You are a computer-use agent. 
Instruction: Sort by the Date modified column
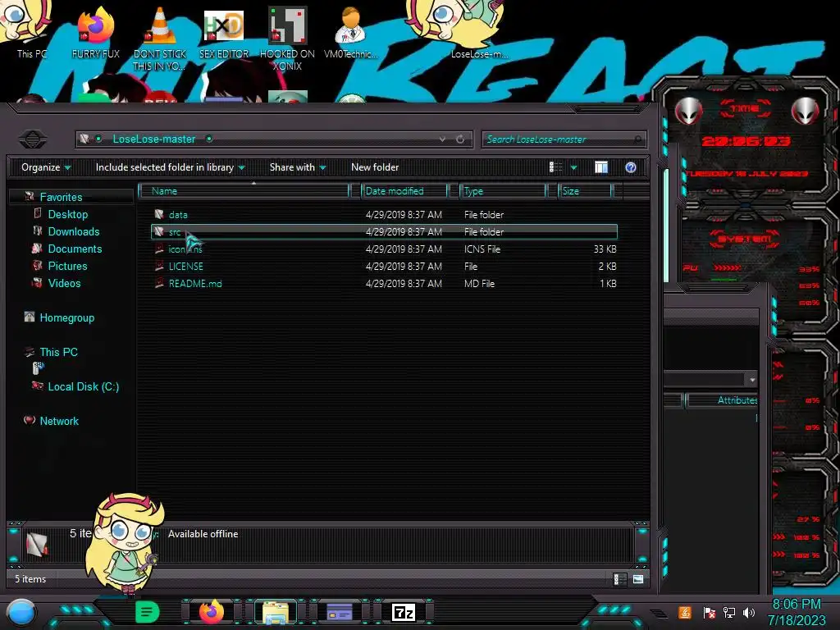pos(404,190)
